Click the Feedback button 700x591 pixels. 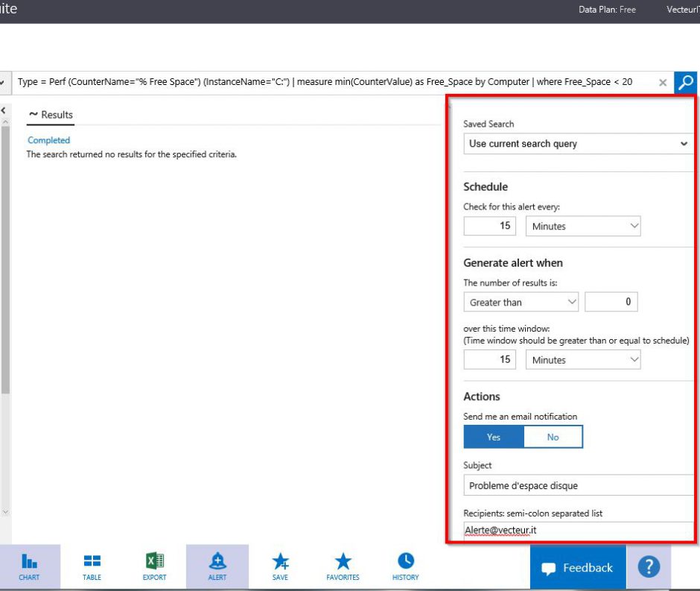[577, 567]
